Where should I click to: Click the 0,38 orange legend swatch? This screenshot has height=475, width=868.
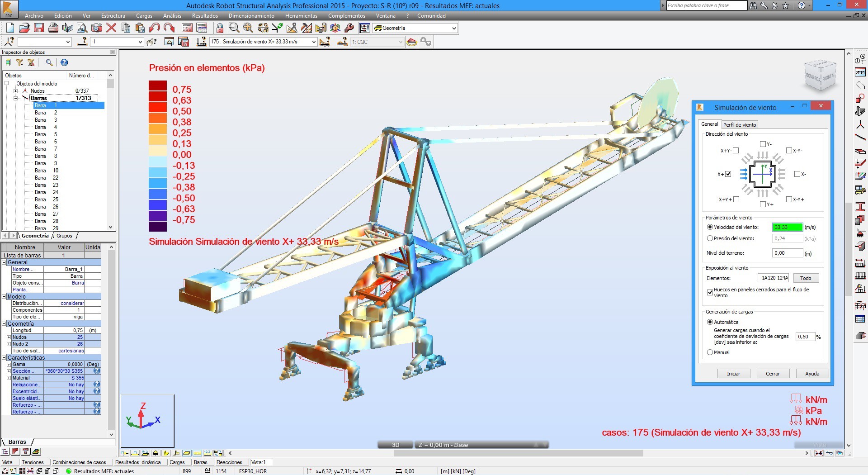click(158, 118)
